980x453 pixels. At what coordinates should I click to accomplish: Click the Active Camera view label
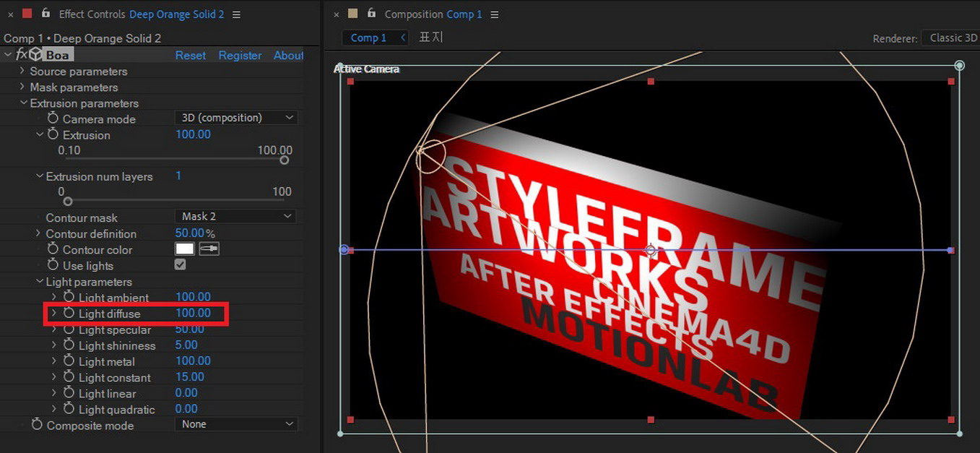pyautogui.click(x=367, y=69)
